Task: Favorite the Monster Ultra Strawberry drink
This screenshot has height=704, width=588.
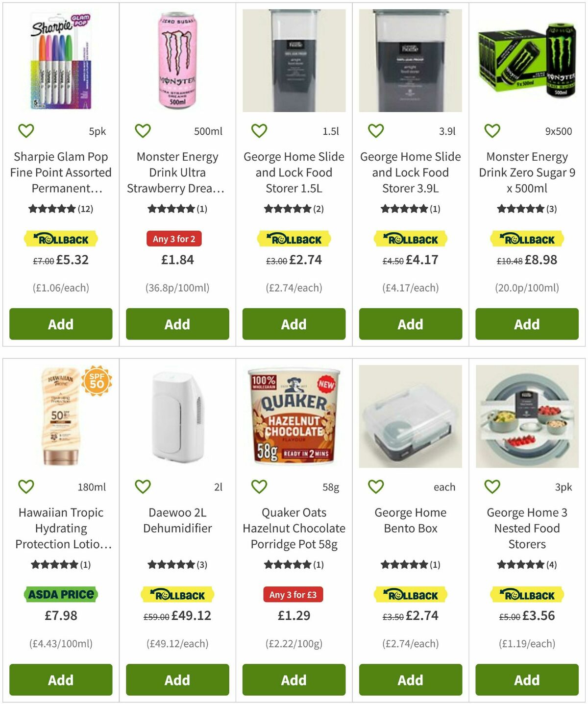Action: (142, 130)
